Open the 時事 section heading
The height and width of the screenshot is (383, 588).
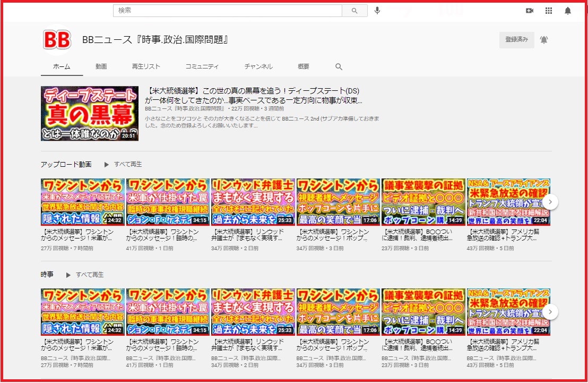pyautogui.click(x=47, y=275)
